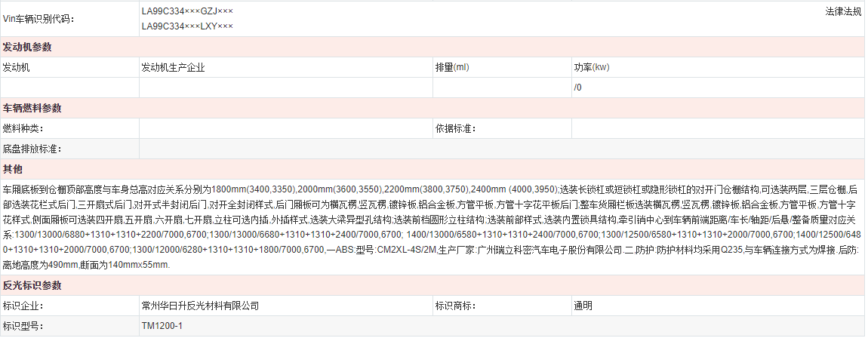Select the Vin车辆识别代码 label

tap(39, 18)
